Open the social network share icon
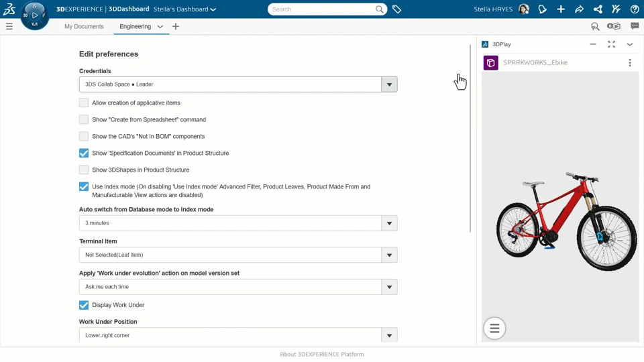The width and height of the screenshot is (644, 362). point(598,9)
